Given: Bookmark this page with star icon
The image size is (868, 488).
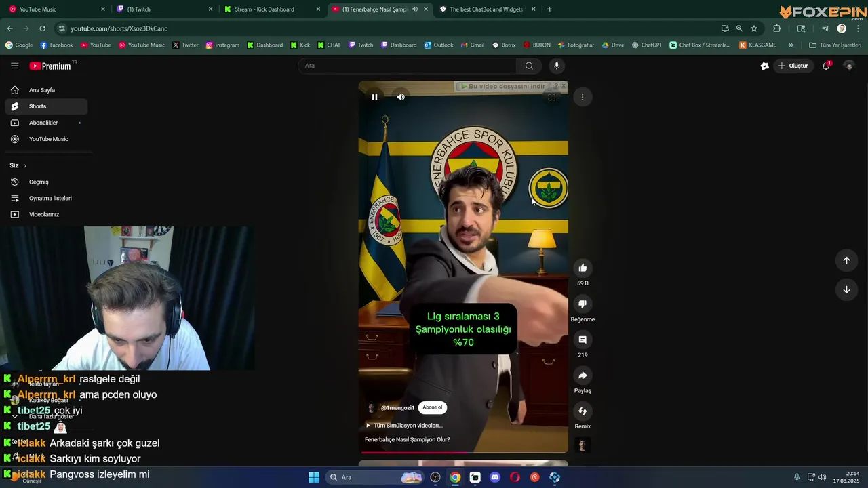Looking at the screenshot, I should click(x=754, y=28).
